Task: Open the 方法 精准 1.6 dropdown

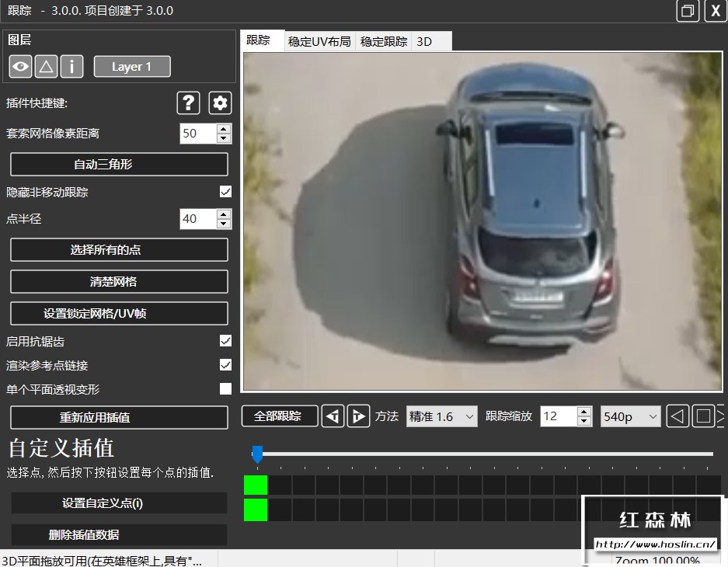Action: click(441, 416)
